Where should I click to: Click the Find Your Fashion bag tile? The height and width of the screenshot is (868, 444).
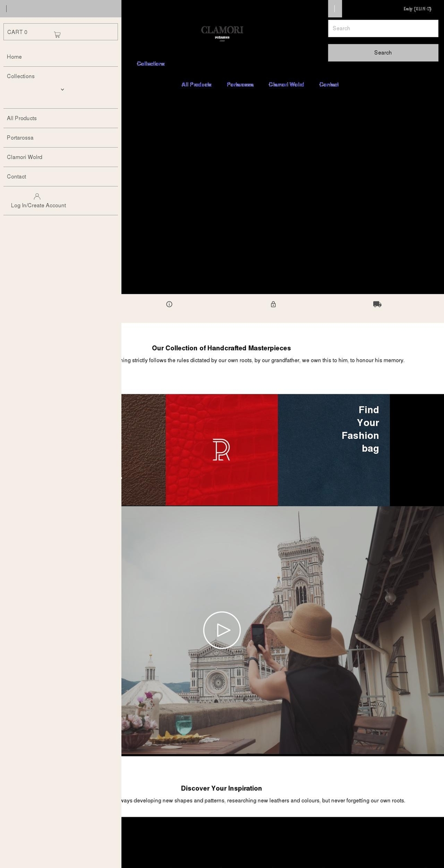(x=334, y=450)
